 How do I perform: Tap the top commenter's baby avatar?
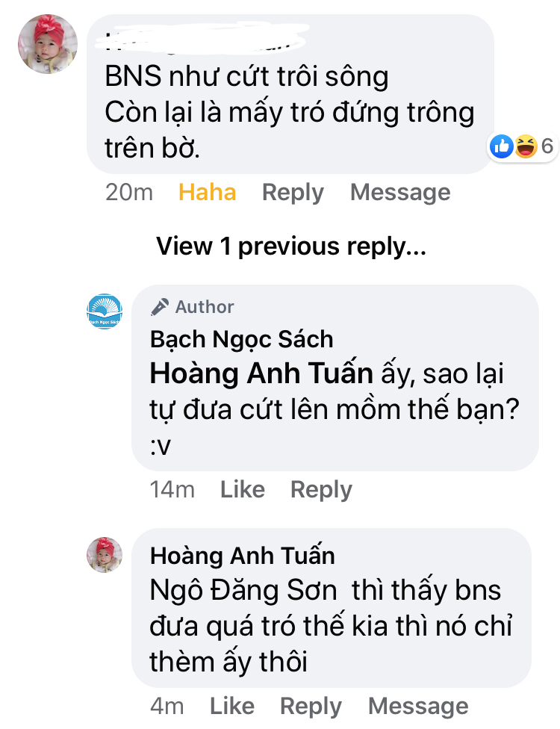tap(48, 44)
